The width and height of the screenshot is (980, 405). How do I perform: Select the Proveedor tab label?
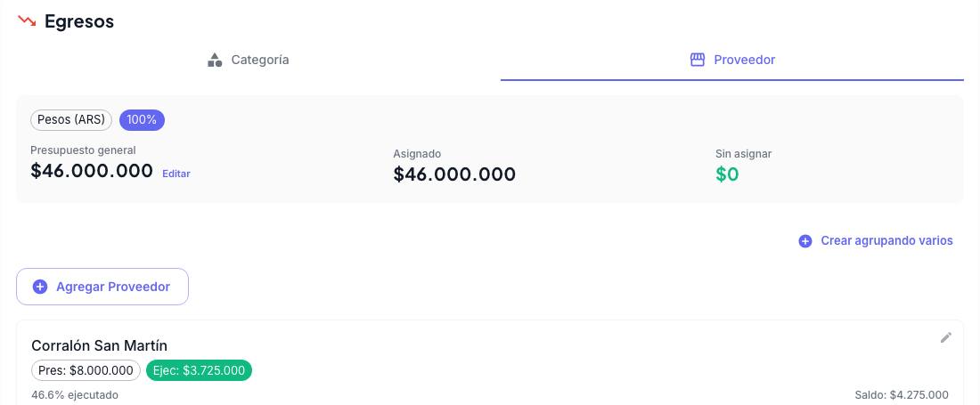745,60
